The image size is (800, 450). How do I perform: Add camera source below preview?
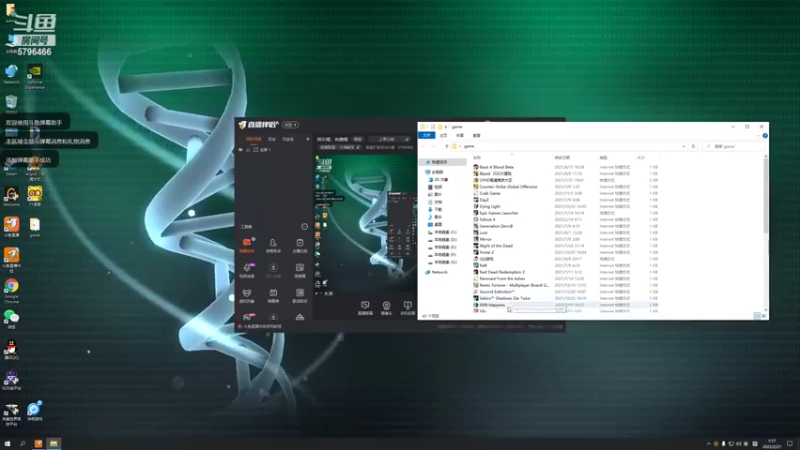(386, 308)
